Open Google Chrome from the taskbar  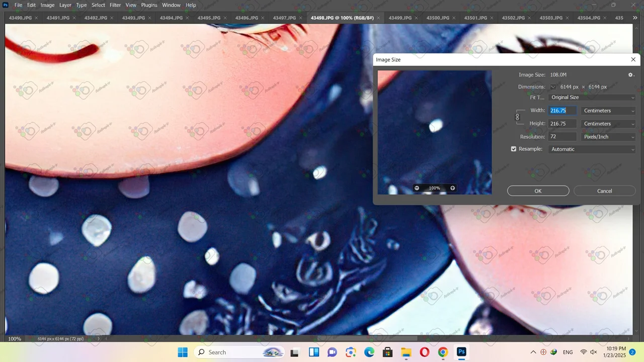[443, 352]
